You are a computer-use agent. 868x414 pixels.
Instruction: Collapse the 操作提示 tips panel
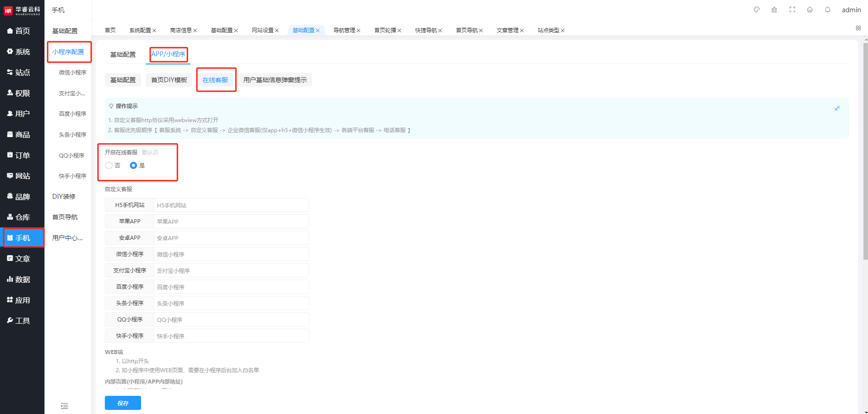point(837,108)
